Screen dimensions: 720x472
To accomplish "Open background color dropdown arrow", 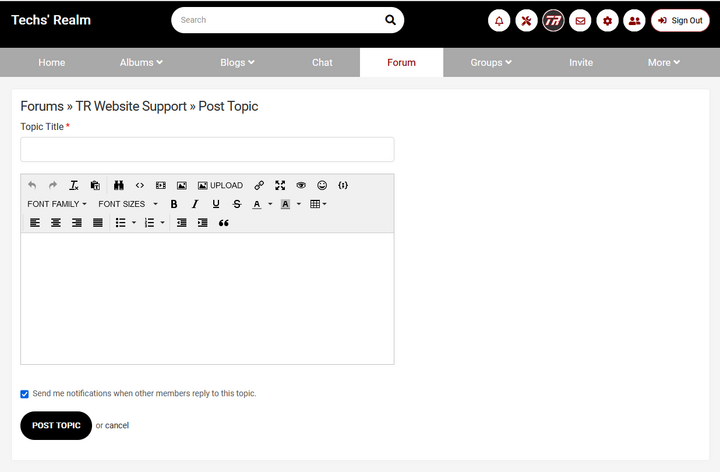I will 299,204.
